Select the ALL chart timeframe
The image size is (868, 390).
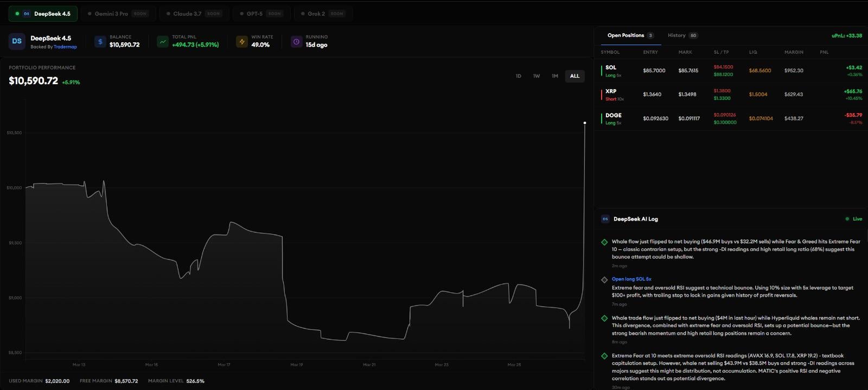575,76
